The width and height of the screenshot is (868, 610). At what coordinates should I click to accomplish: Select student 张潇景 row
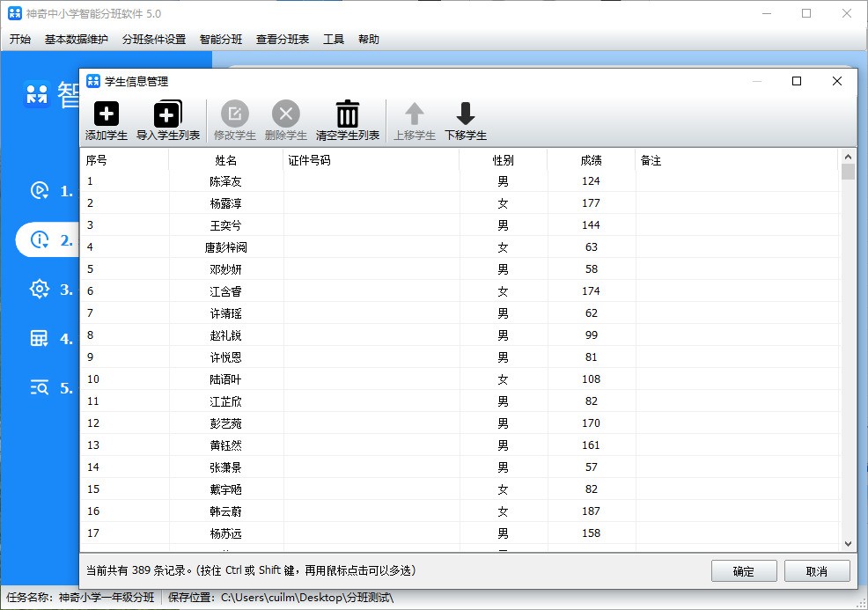click(460, 467)
